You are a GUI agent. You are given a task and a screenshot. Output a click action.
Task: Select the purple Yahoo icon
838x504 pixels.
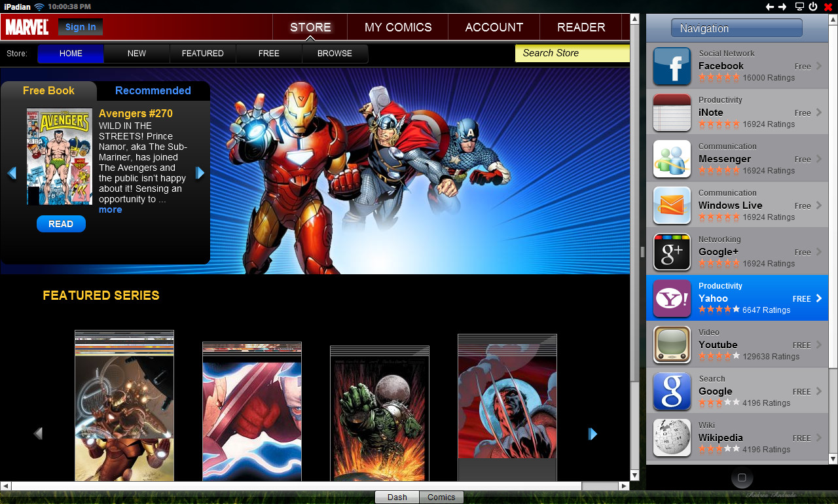[x=672, y=298]
